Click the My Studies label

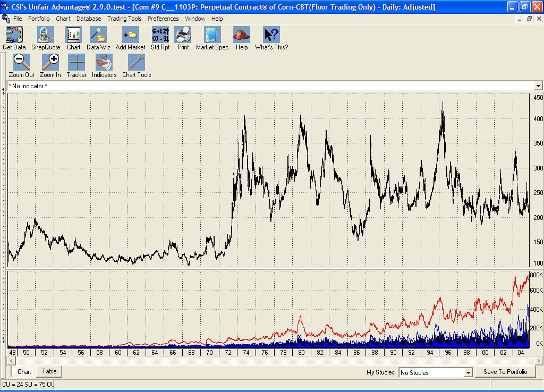pos(381,372)
